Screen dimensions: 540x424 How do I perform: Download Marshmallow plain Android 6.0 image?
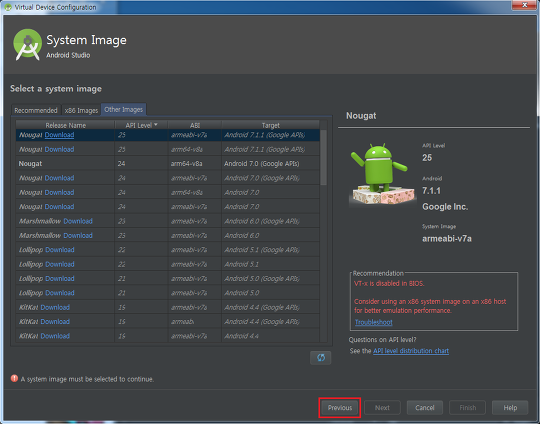[x=78, y=235]
